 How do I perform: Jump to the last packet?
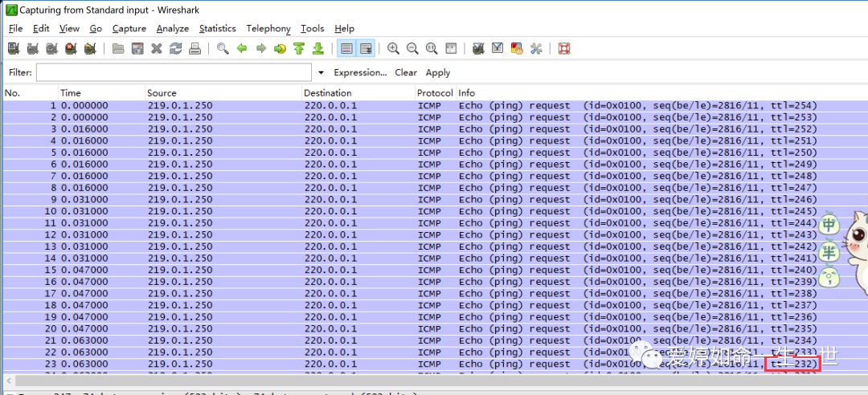318,49
